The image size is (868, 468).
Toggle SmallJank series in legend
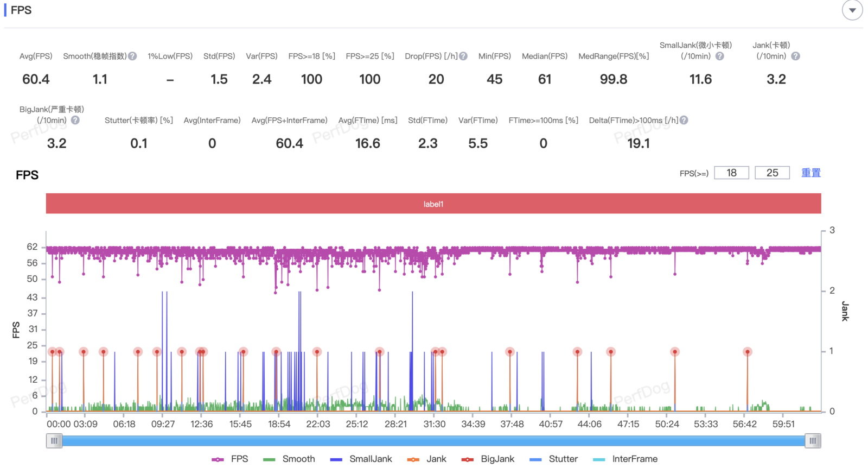pyautogui.click(x=361, y=459)
